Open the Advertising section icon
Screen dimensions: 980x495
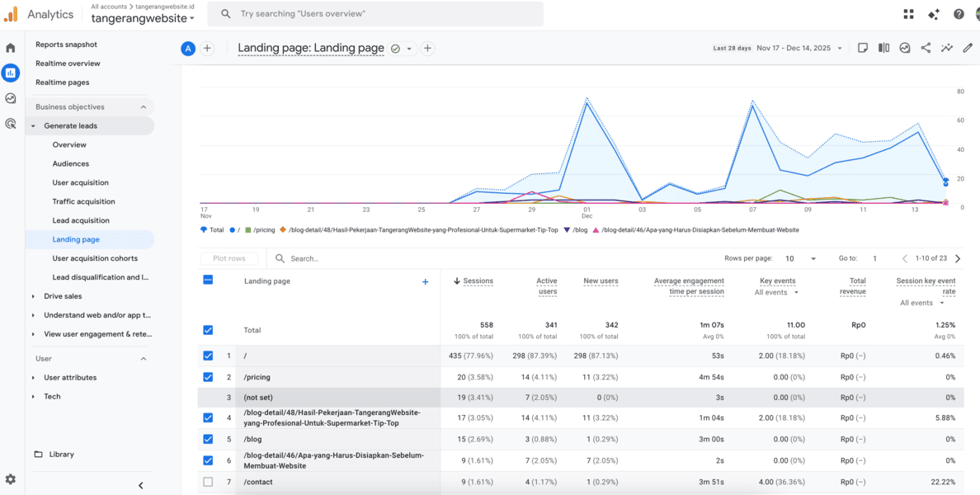[x=11, y=124]
